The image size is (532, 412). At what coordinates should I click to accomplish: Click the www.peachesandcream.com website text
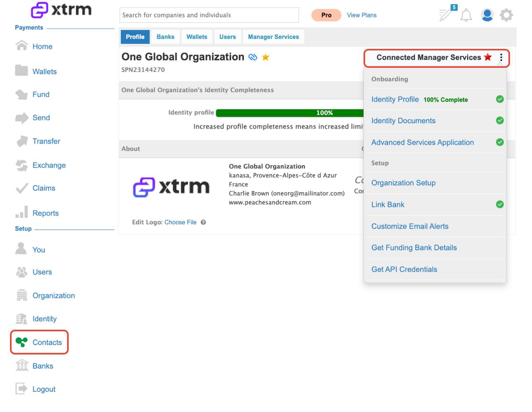pyautogui.click(x=270, y=202)
